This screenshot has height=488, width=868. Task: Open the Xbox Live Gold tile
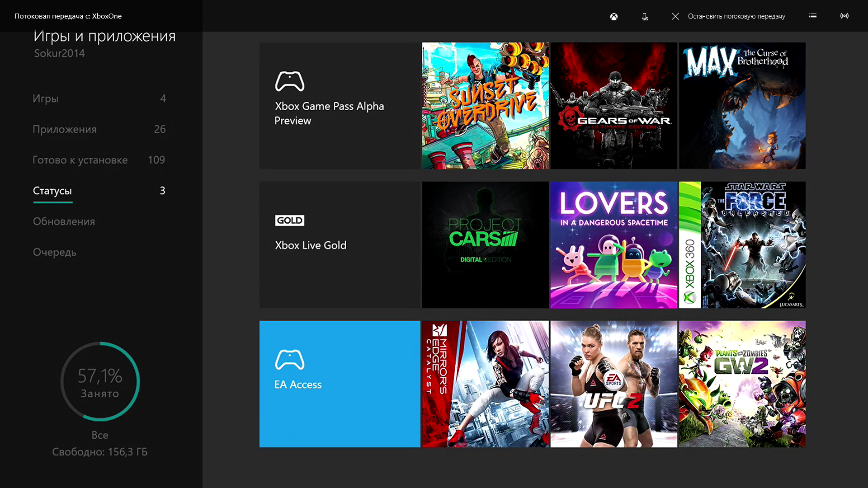point(340,245)
